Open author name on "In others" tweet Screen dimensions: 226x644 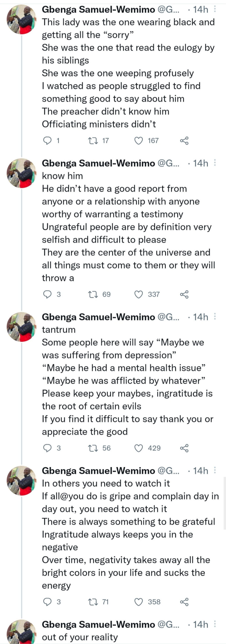[x=98, y=471]
